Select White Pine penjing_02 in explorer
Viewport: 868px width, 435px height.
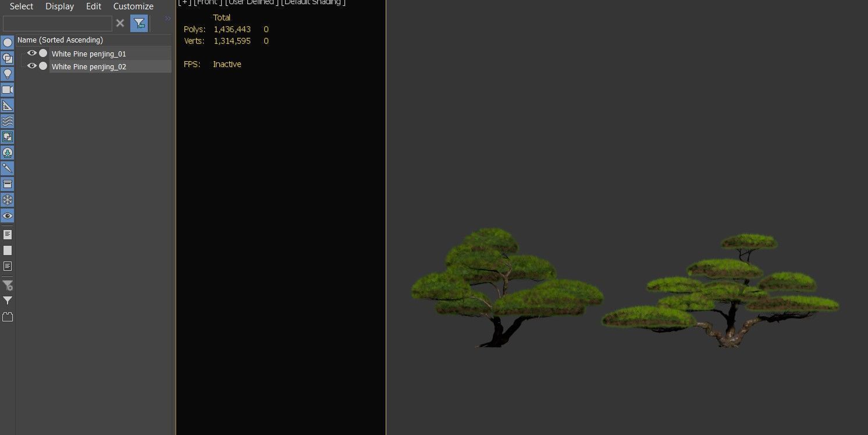pyautogui.click(x=89, y=66)
